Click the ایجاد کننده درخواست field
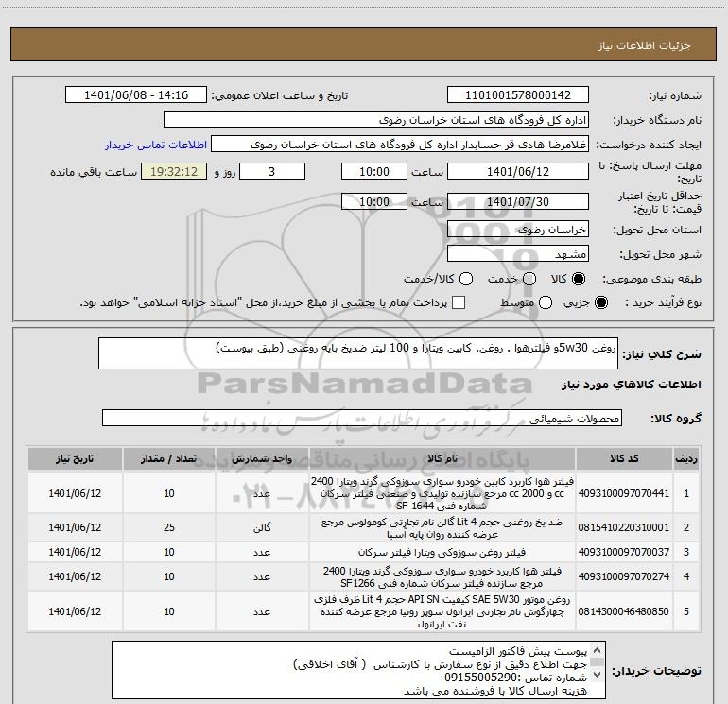 400,145
